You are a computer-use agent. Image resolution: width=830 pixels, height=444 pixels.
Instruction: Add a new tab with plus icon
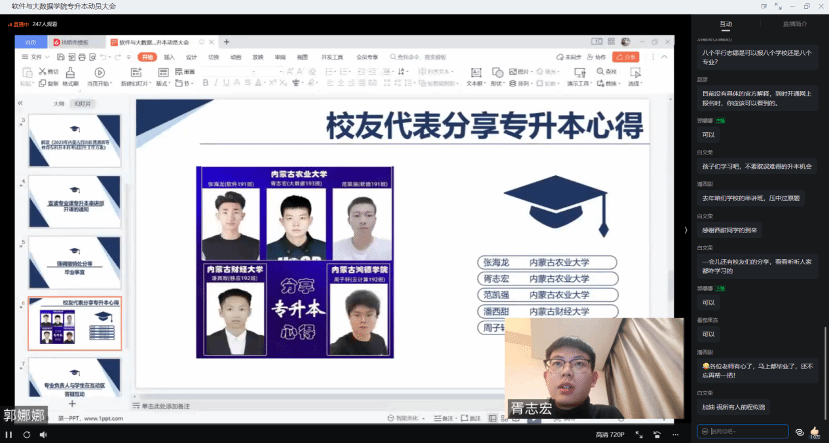(x=227, y=42)
